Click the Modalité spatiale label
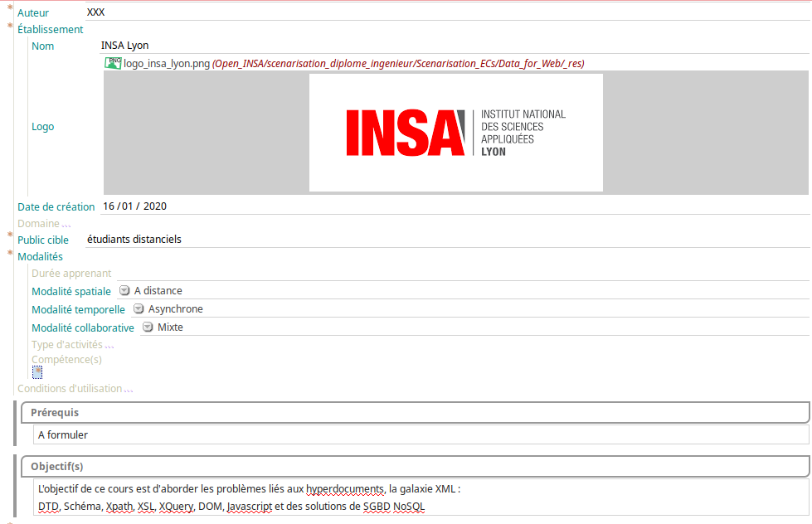This screenshot has width=812, height=524. 71,292
